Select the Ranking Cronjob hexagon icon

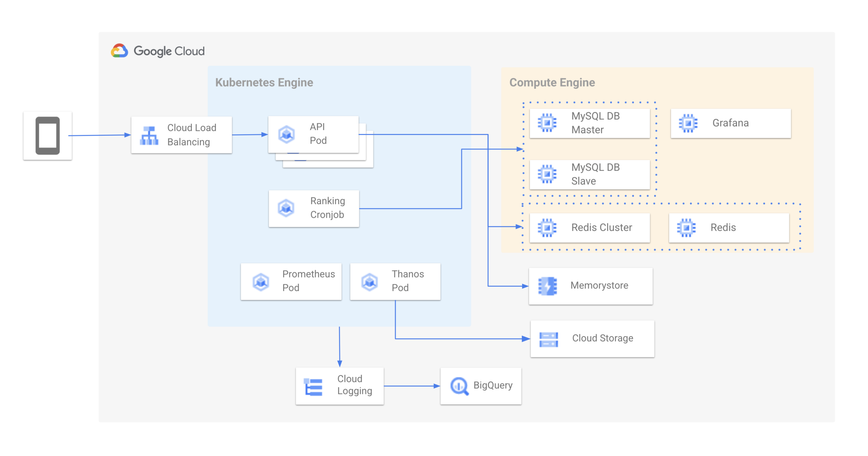(x=286, y=208)
